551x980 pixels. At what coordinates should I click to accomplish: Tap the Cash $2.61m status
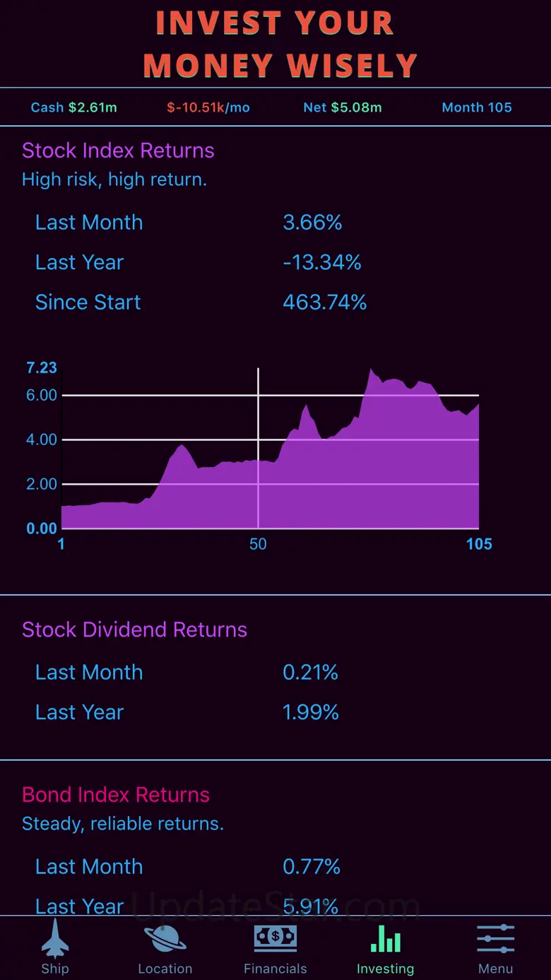pyautogui.click(x=74, y=107)
